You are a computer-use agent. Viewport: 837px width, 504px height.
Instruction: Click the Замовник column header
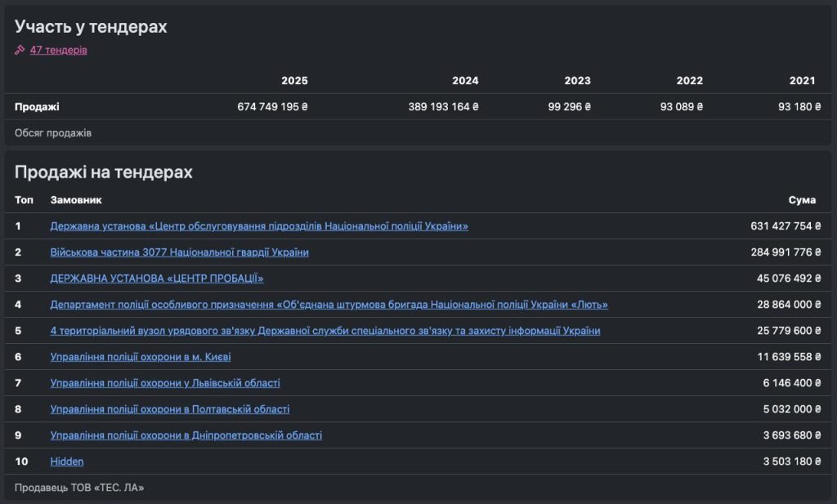click(76, 200)
